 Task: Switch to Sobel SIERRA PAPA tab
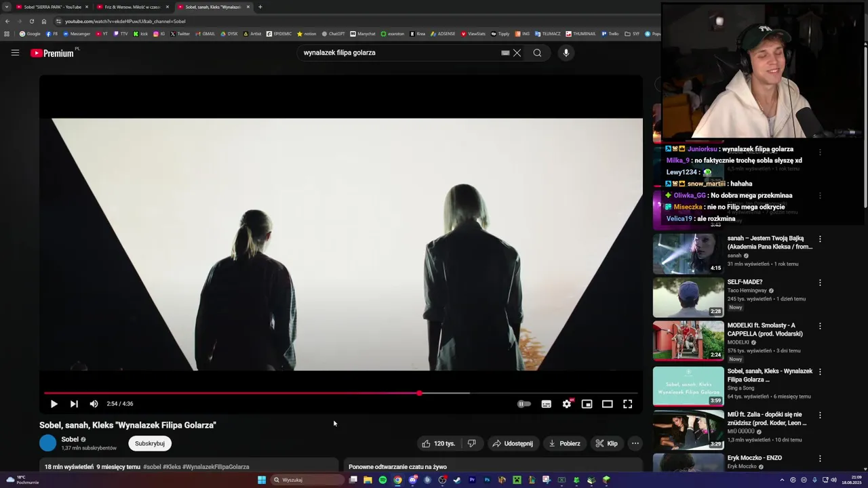pyautogui.click(x=52, y=7)
